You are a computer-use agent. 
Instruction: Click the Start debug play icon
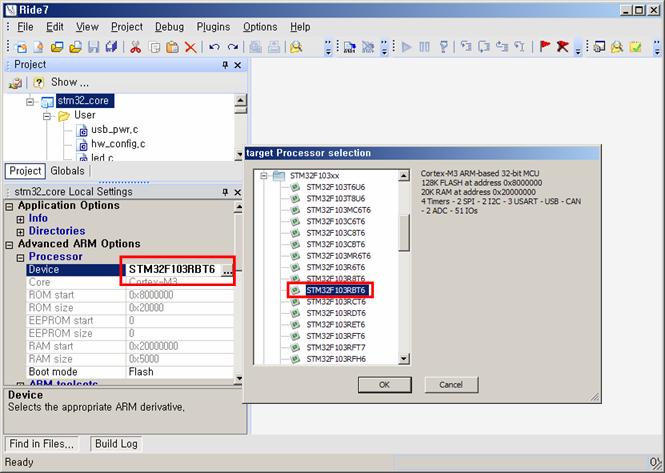tap(407, 47)
